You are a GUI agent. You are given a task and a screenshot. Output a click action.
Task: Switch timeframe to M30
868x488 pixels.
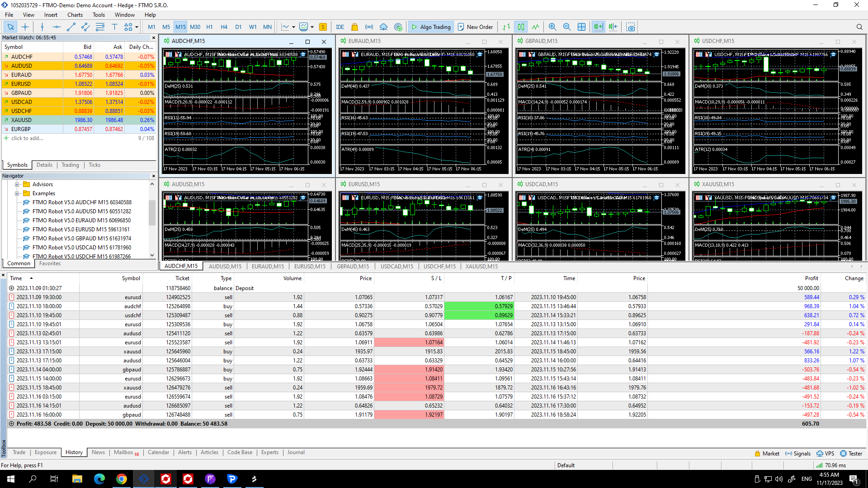pyautogui.click(x=195, y=27)
